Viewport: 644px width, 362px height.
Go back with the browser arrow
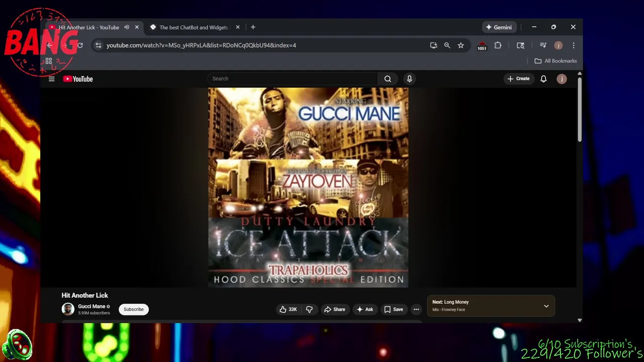tap(49, 45)
